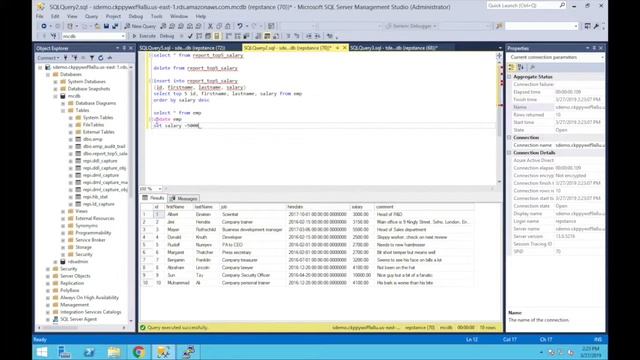
Task: Select SQL Server Agent node
Action: [78, 319]
